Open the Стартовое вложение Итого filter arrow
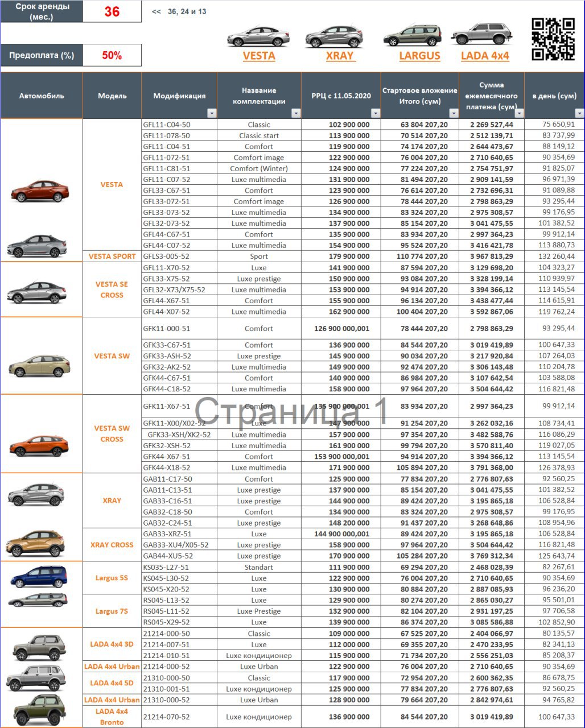 [x=453, y=113]
